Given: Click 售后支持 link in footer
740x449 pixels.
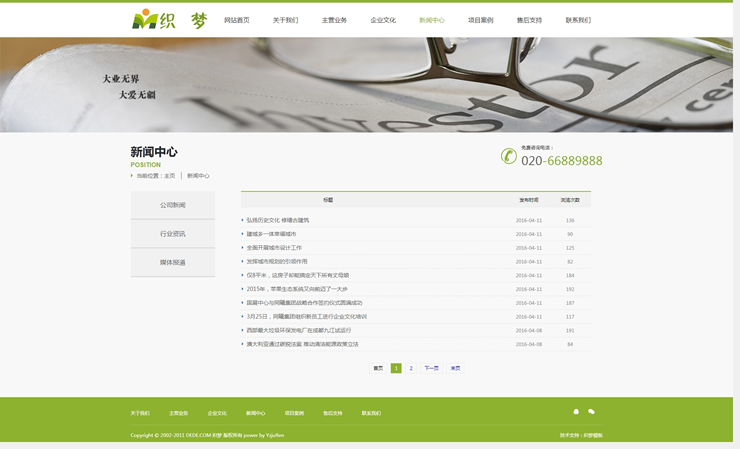Looking at the screenshot, I should click(332, 413).
